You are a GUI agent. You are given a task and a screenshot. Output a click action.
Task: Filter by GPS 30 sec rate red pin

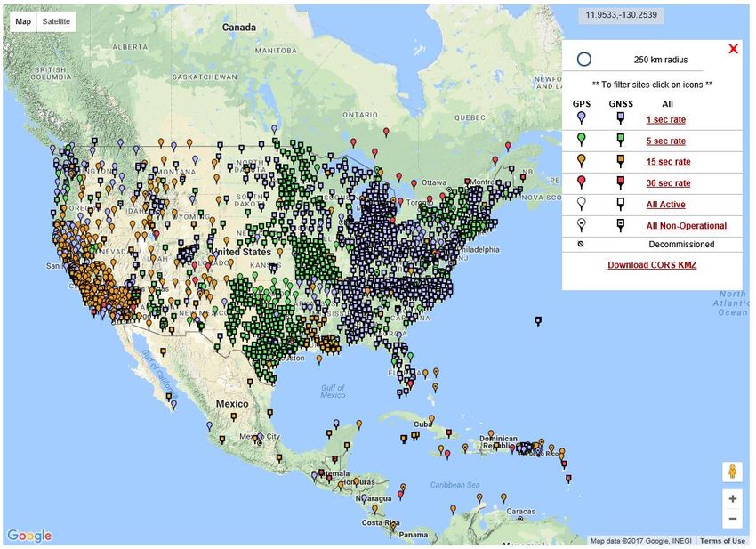click(x=582, y=182)
